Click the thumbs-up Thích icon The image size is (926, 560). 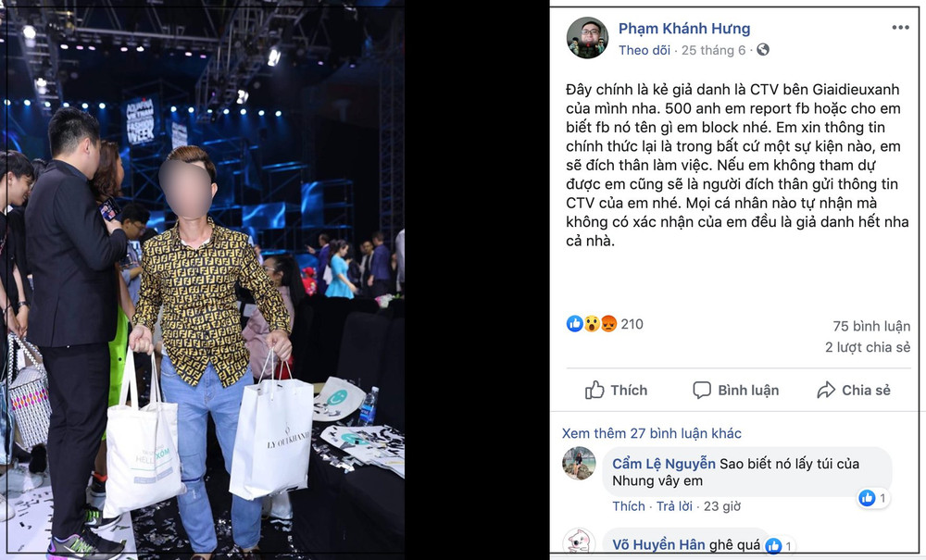click(x=594, y=390)
